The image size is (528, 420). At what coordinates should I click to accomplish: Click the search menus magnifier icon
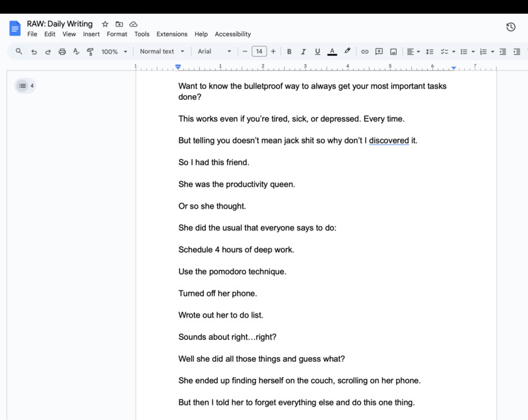(x=19, y=52)
